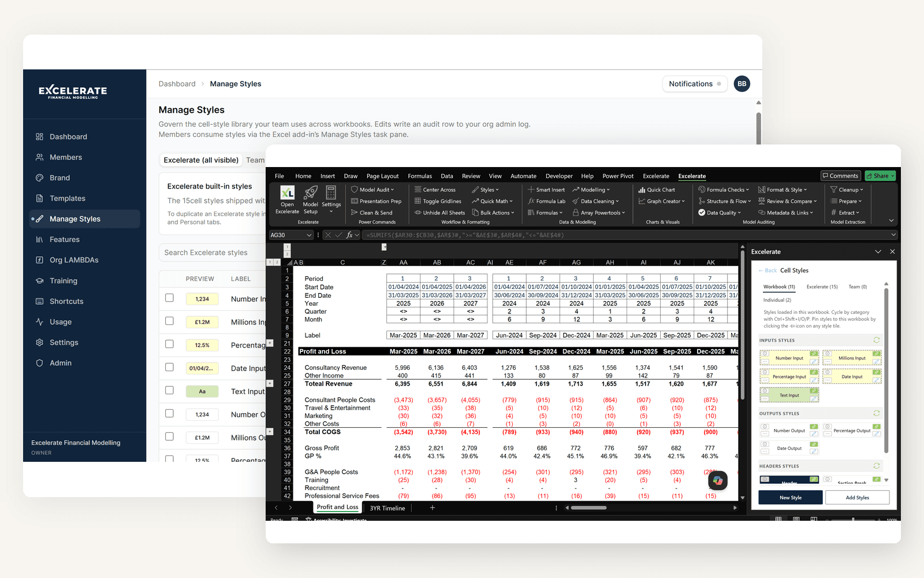Click the New Style button
924x578 pixels.
tap(791, 498)
